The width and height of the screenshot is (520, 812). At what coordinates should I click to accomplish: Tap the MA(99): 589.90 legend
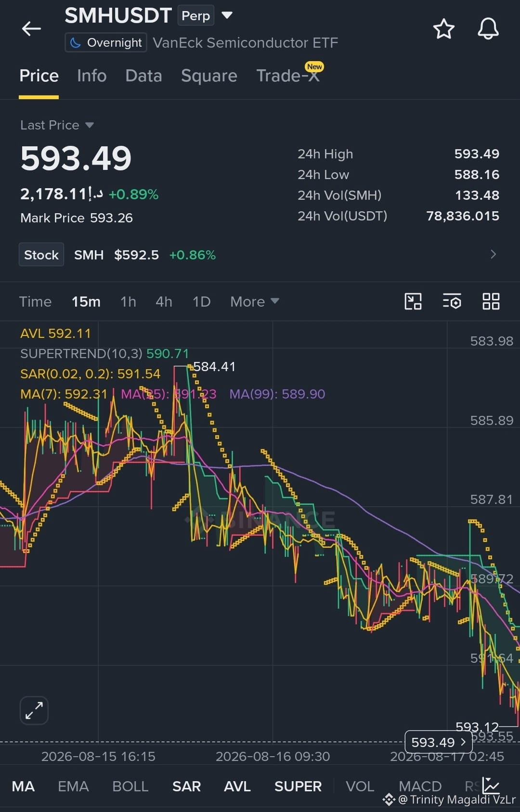(277, 394)
